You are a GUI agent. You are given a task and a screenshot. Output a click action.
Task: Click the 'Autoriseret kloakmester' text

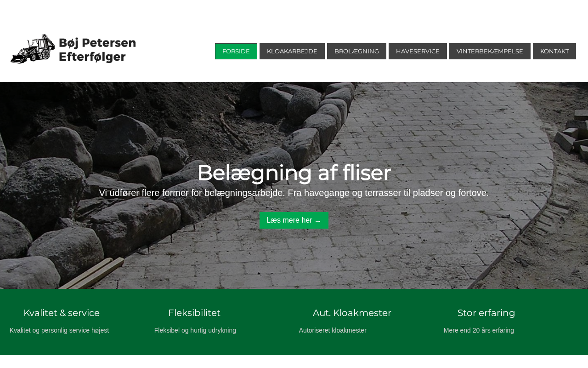(x=333, y=330)
